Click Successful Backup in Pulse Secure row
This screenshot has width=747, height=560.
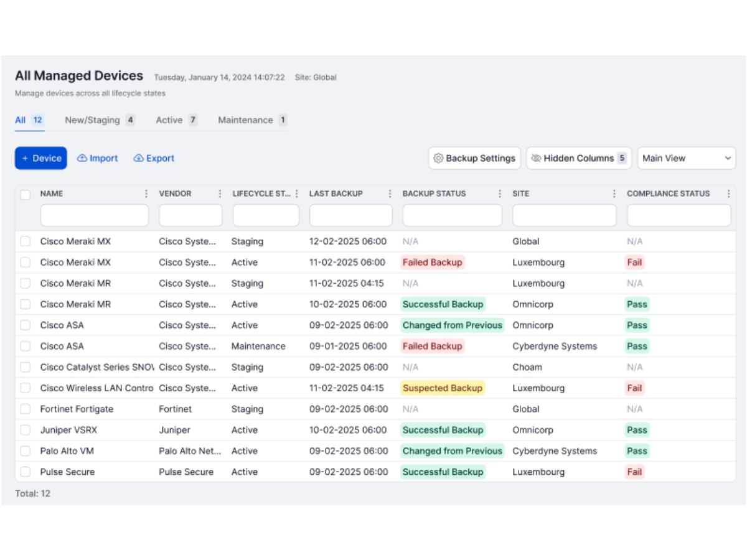443,472
